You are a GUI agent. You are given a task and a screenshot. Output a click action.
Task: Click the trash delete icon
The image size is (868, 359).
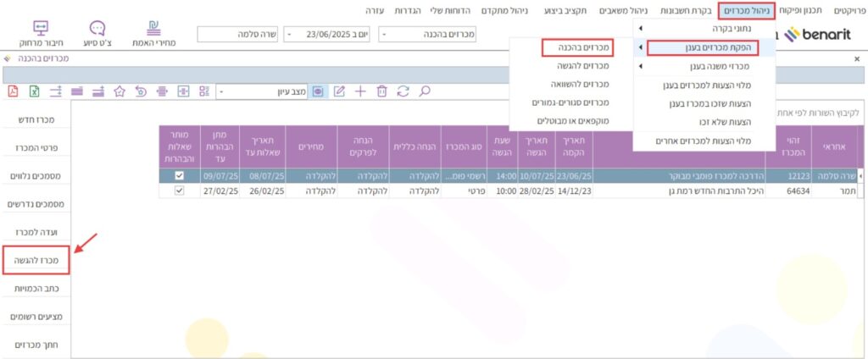(x=382, y=91)
